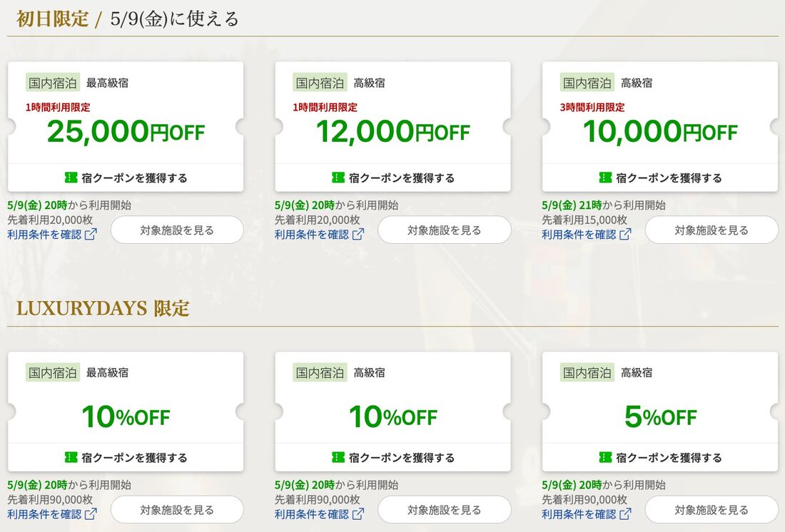Get the 5%OFF lodging coupon
The width and height of the screenshot is (785, 532).
point(660,457)
